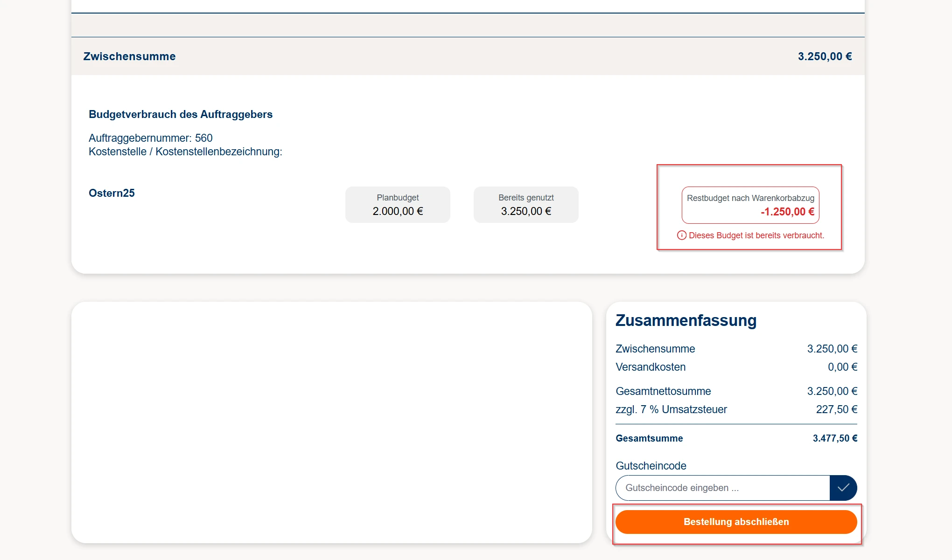Click the Gutscheincode eingeben input field
Screen dimensions: 952x560
722,488
